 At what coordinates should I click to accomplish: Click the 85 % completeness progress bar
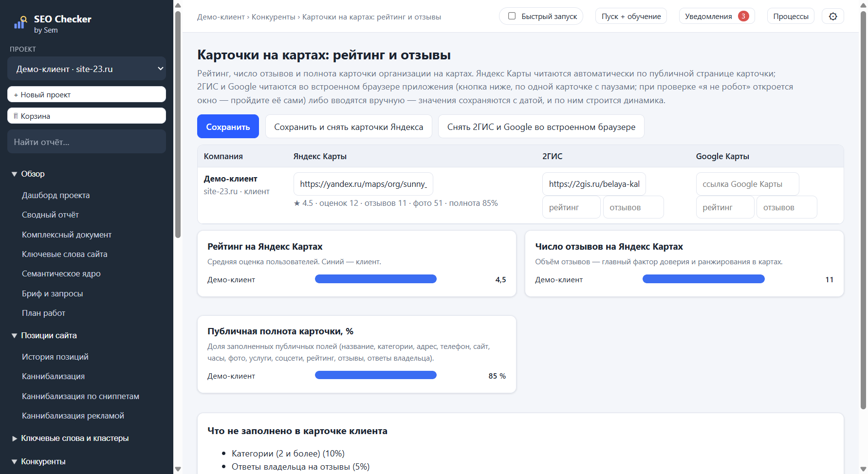pos(376,375)
